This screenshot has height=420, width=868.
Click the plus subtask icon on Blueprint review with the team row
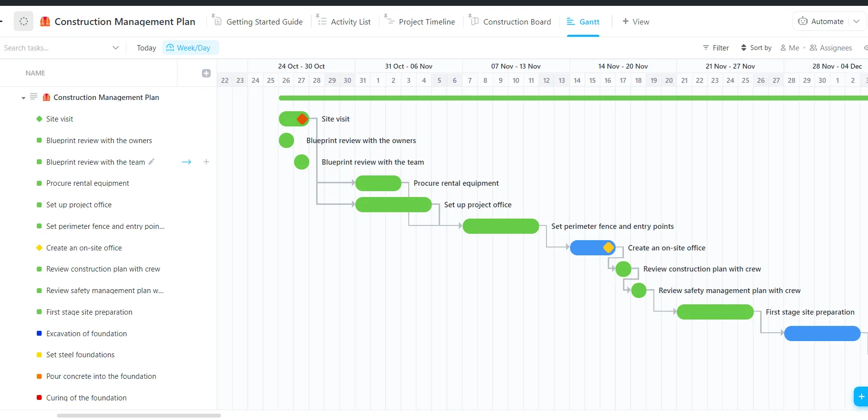click(x=206, y=162)
